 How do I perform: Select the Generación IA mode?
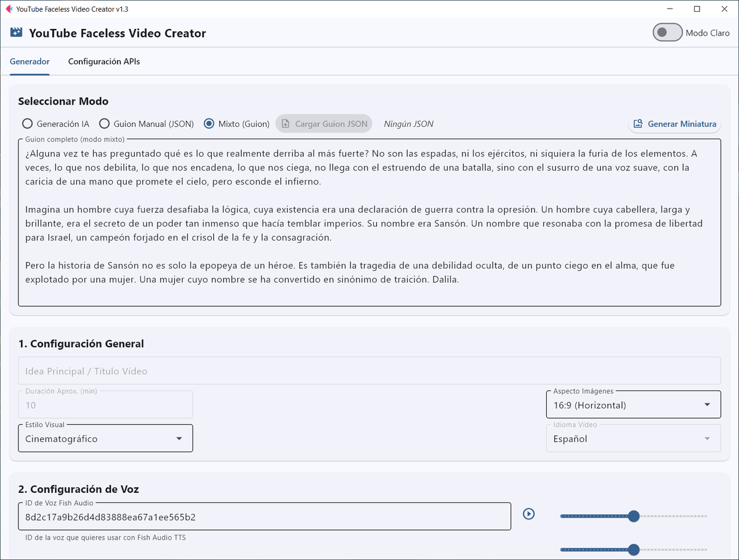(x=27, y=123)
